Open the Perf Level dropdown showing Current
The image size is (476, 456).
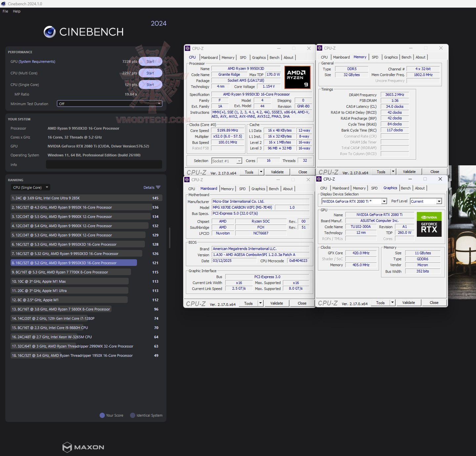[426, 201]
